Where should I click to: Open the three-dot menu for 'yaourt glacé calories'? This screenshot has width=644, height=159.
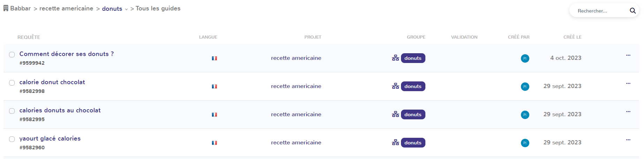[628, 140]
